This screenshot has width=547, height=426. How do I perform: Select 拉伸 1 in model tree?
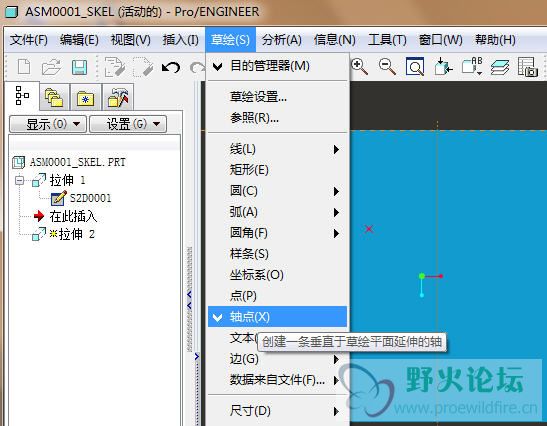[x=68, y=180]
